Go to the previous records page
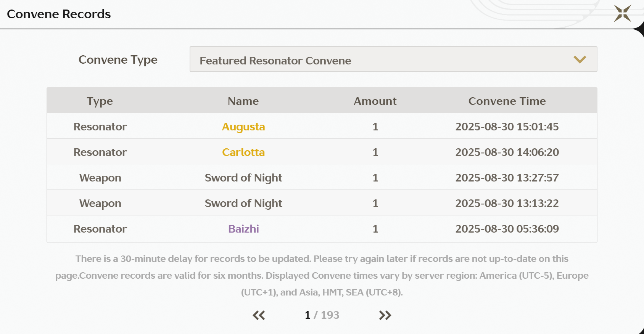 click(x=259, y=315)
